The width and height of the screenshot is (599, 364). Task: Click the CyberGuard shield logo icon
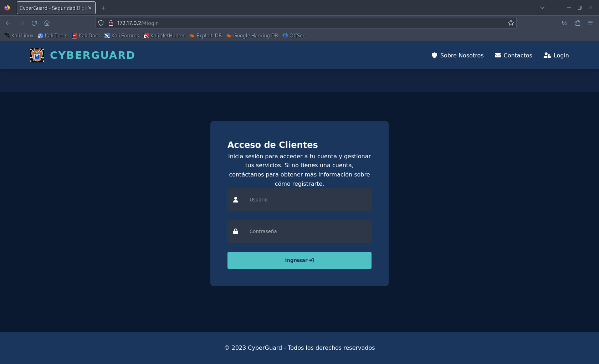pyautogui.click(x=37, y=55)
